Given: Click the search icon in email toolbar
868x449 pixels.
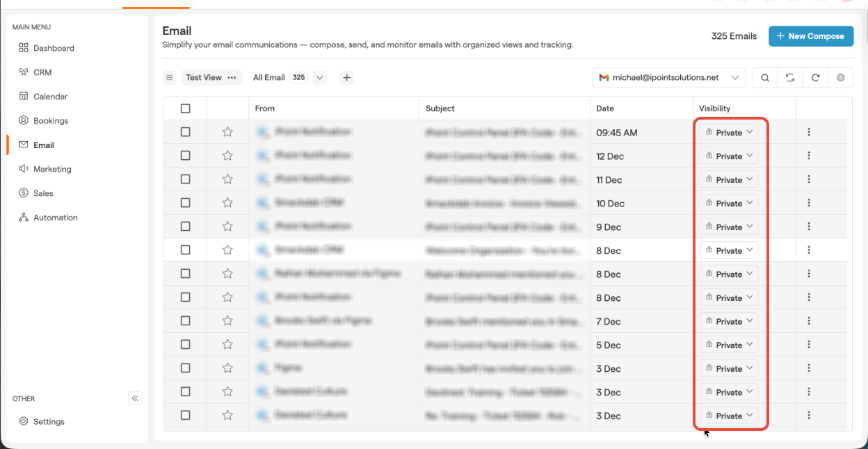Looking at the screenshot, I should click(x=765, y=78).
